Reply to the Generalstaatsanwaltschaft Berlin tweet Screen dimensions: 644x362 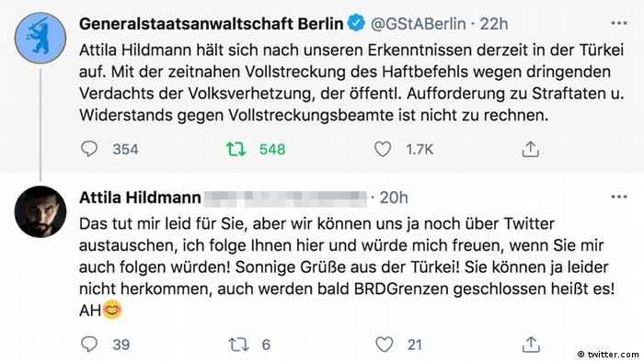[x=89, y=149]
